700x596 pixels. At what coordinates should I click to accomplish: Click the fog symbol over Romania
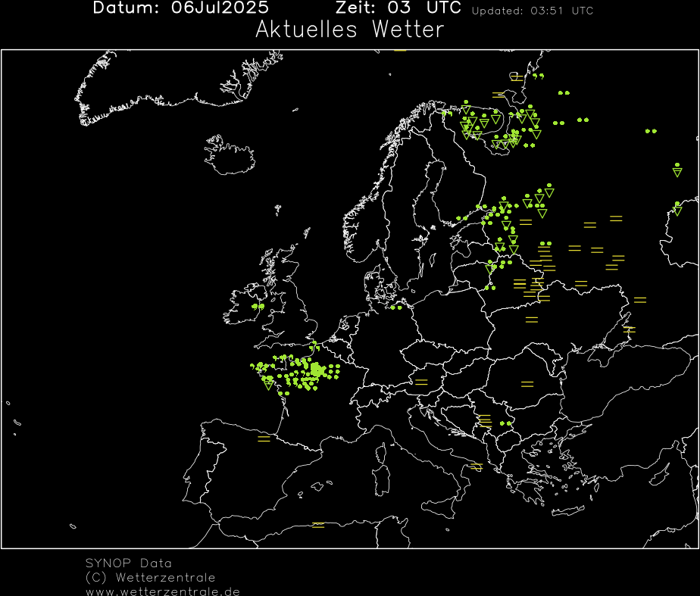[527, 384]
